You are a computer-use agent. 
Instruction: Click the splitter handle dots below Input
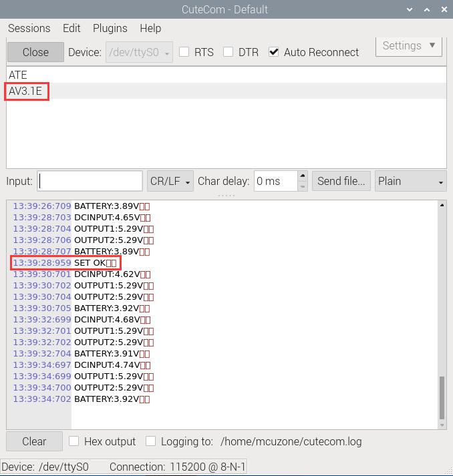click(x=226, y=195)
